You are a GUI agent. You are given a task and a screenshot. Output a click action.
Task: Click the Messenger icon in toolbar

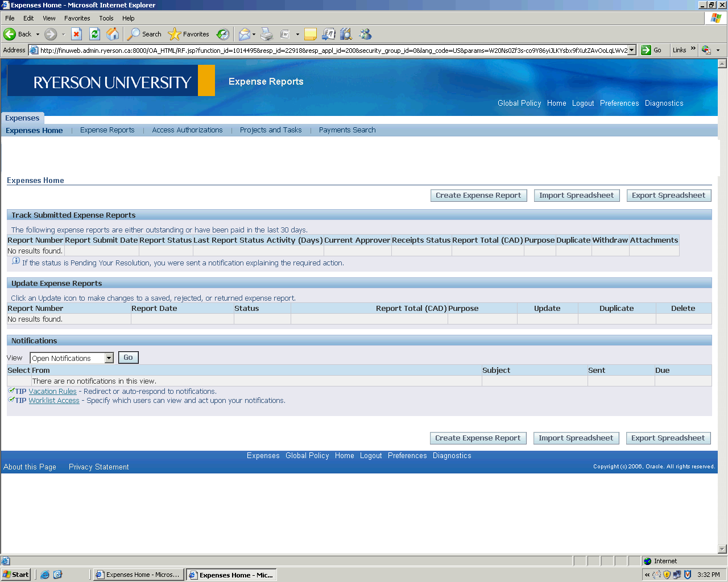pyautogui.click(x=365, y=34)
